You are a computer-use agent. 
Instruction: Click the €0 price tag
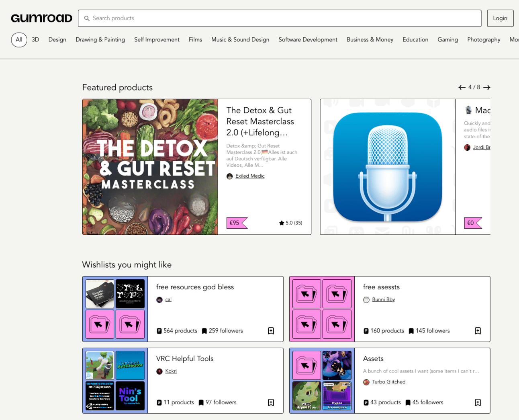pyautogui.click(x=473, y=223)
